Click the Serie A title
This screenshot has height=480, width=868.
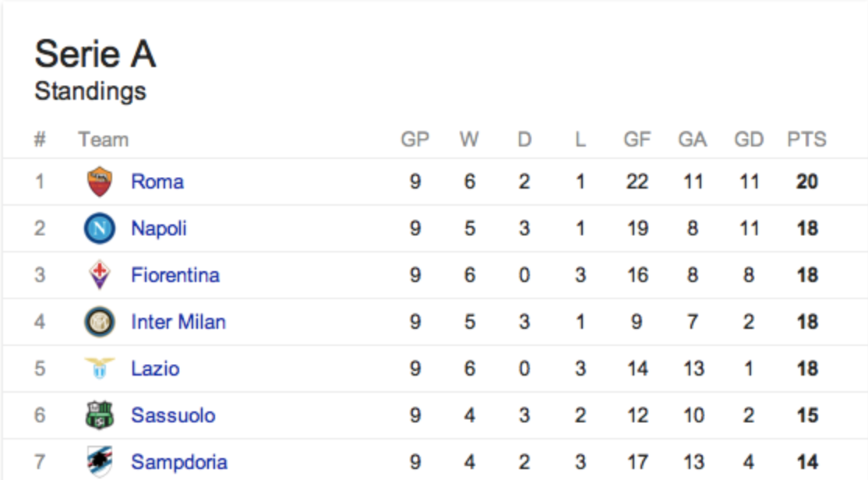click(x=95, y=55)
